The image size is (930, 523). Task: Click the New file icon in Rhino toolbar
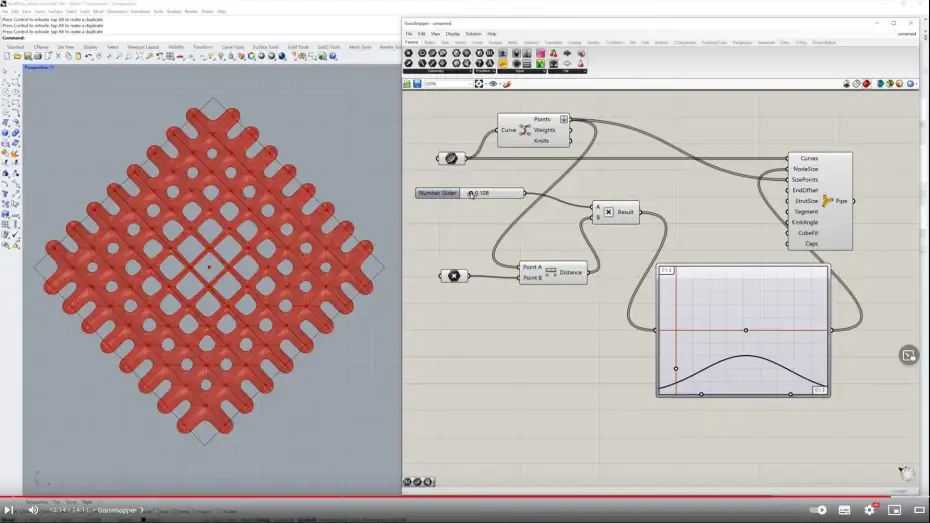7,56
